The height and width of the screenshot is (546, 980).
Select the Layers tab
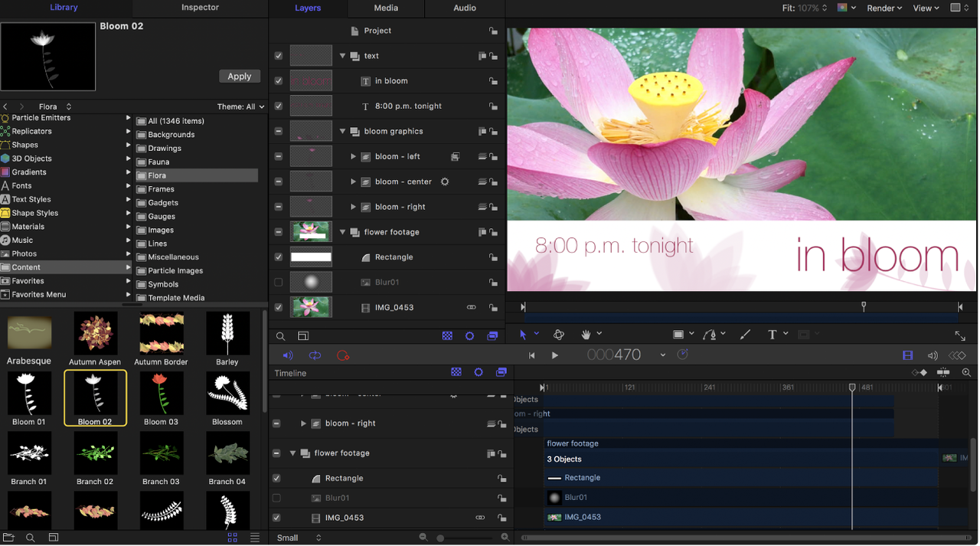coord(308,8)
